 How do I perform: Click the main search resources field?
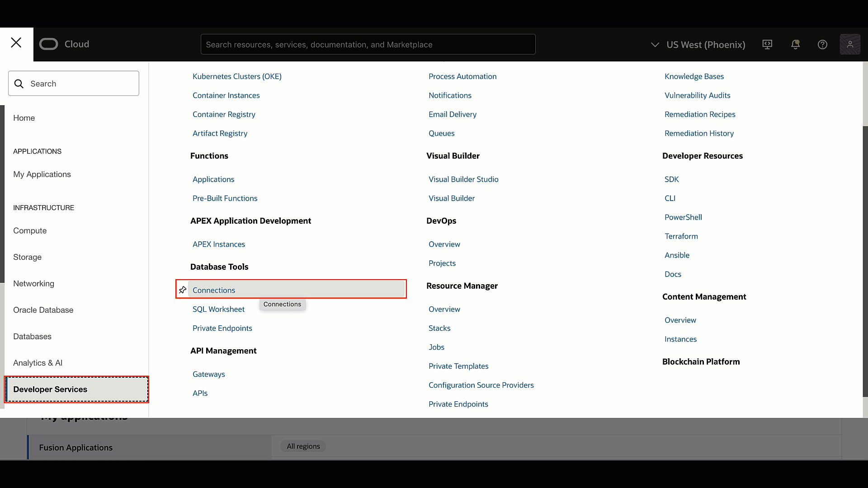(368, 45)
